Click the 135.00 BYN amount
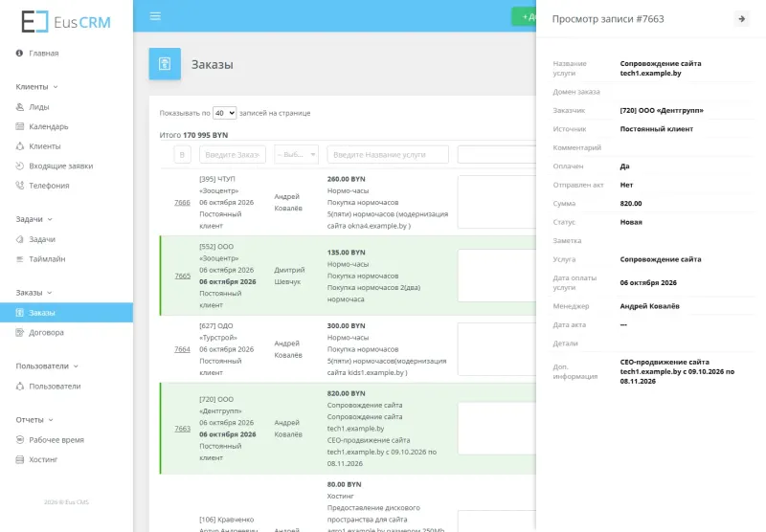 [346, 253]
